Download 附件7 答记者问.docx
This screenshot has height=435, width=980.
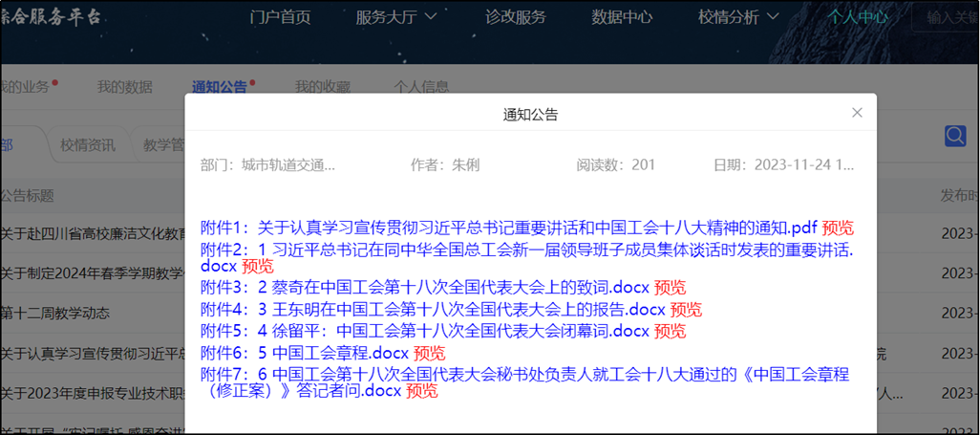point(525,383)
